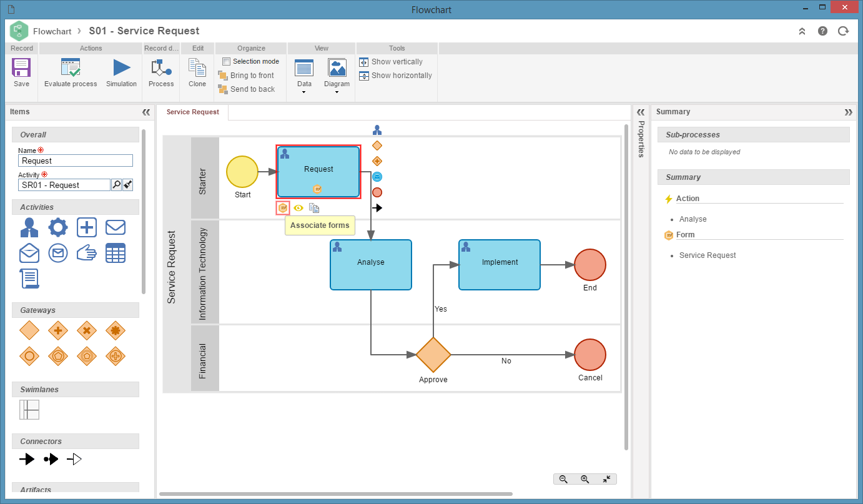Click the Activity SR01 - Request field
Screen dimensions: 863x504
click(64, 185)
